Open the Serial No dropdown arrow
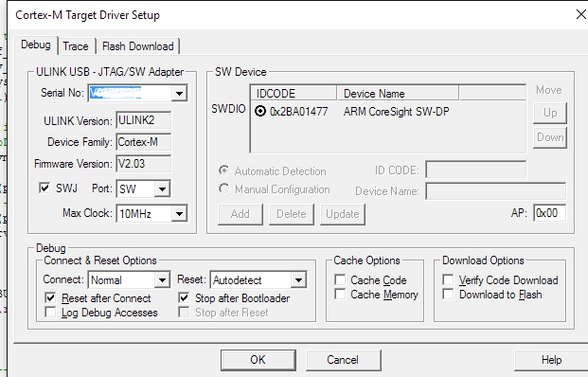The image size is (588, 377). [x=179, y=93]
